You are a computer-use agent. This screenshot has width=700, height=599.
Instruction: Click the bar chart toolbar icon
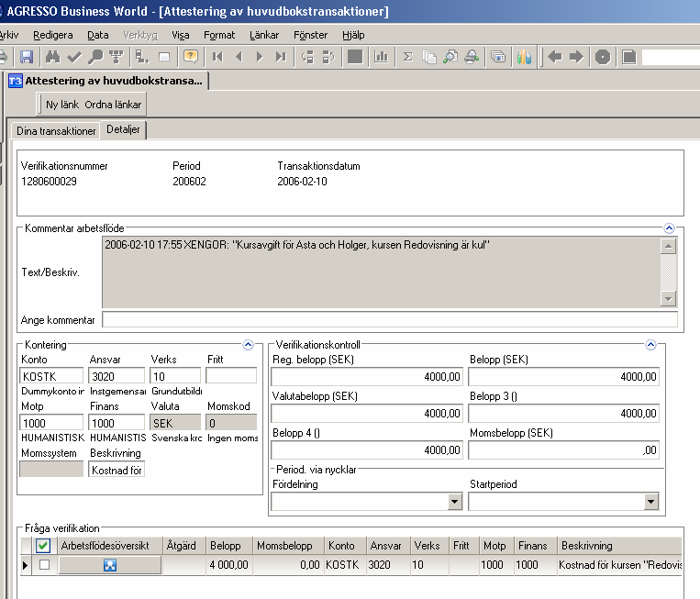381,57
